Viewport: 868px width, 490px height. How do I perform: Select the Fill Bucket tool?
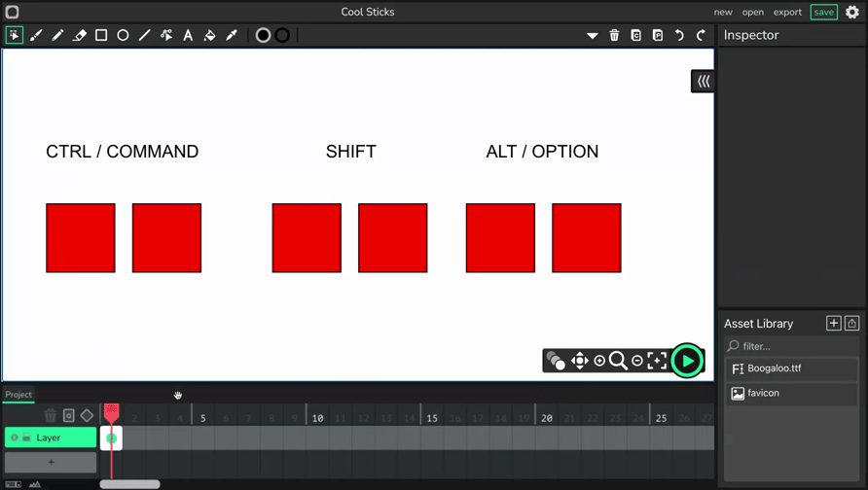(x=210, y=35)
